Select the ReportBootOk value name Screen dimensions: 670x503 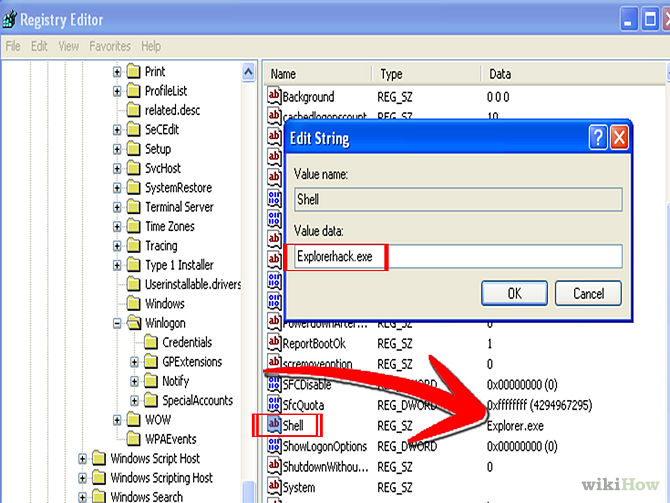314,344
